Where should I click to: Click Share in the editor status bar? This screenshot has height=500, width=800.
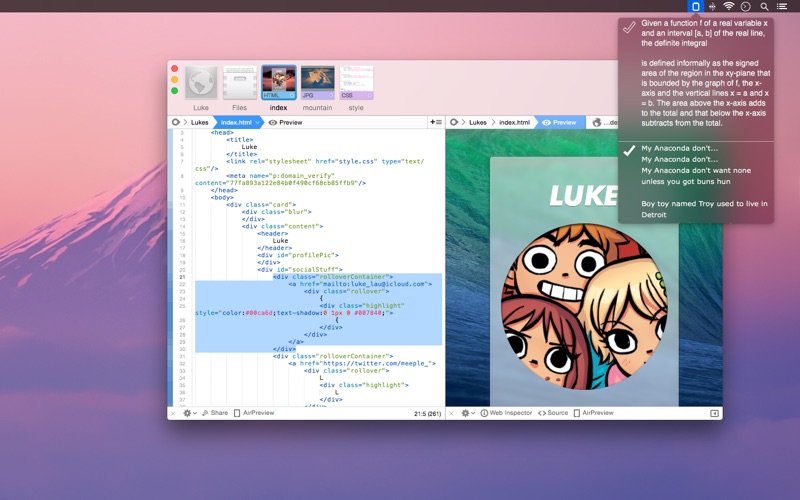(x=215, y=413)
